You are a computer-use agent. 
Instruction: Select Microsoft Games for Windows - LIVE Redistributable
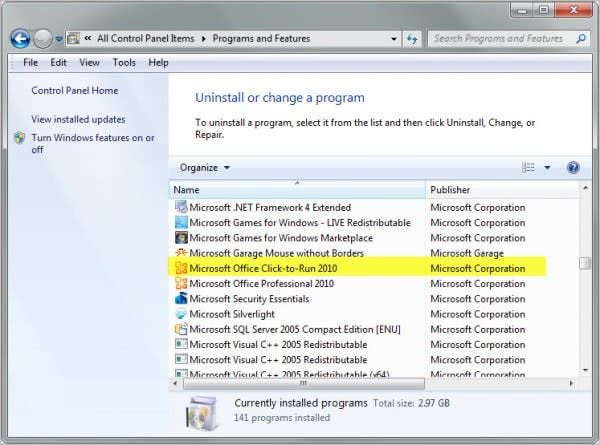coord(300,223)
